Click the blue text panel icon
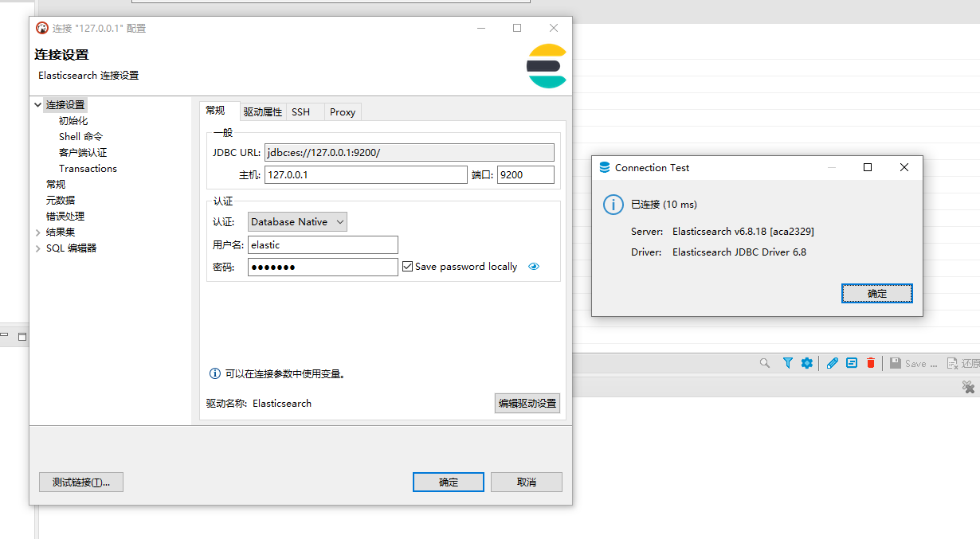The image size is (980, 539). click(852, 363)
